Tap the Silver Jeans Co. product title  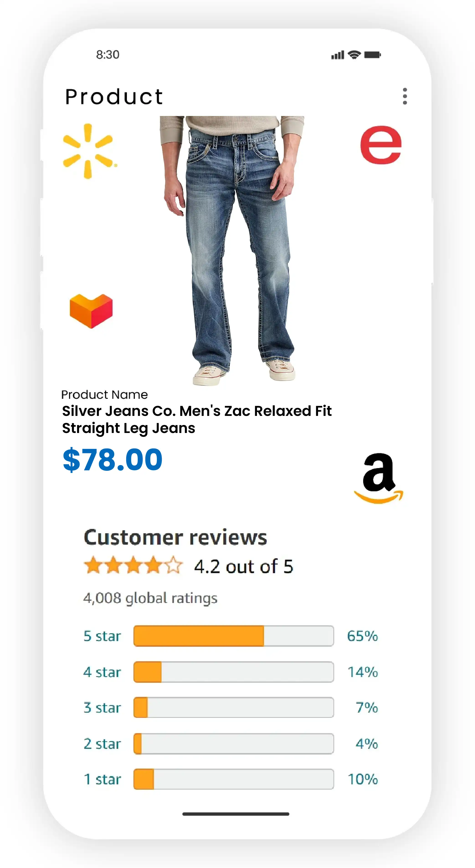pyautogui.click(x=197, y=419)
